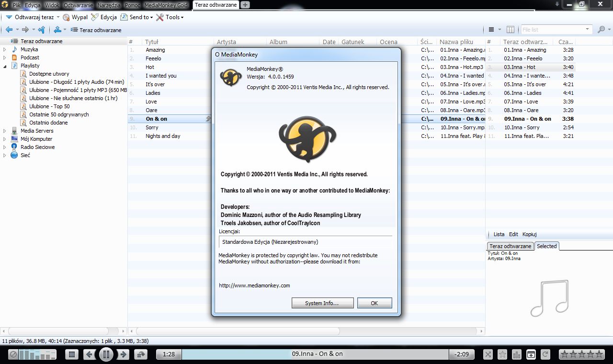The height and width of the screenshot is (364, 613).
Task: Click the Odtwarzaj teraz toolbar button
Action: (30, 17)
